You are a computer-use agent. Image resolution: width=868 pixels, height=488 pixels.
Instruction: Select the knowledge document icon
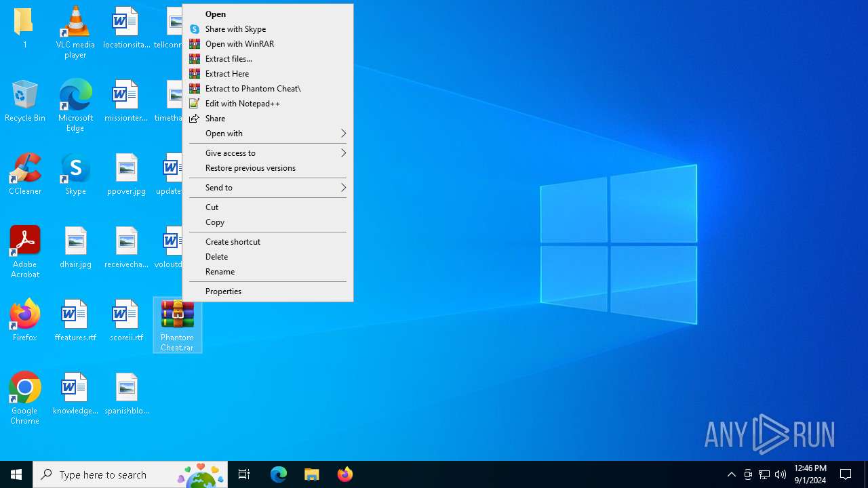coord(75,394)
